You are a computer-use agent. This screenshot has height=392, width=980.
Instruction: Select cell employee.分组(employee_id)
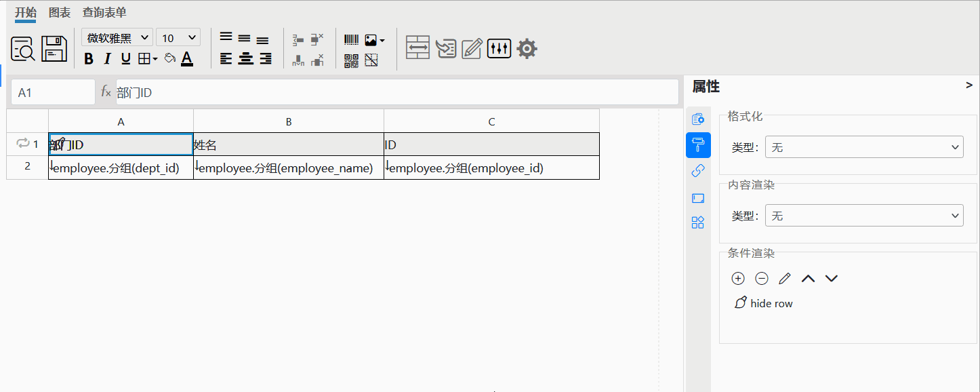(491, 168)
